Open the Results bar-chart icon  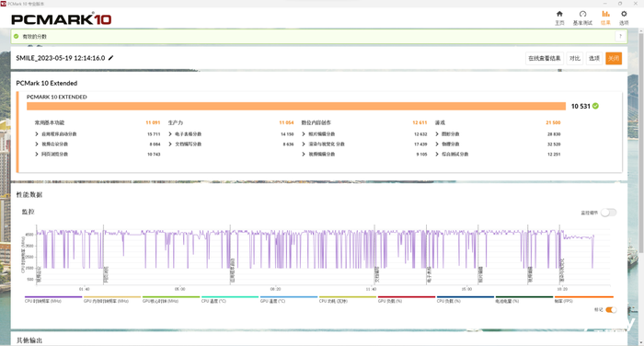coord(605,14)
